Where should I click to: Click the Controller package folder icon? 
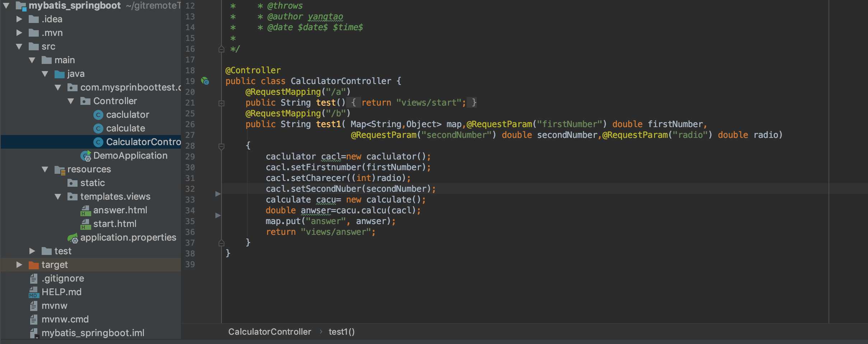(85, 101)
